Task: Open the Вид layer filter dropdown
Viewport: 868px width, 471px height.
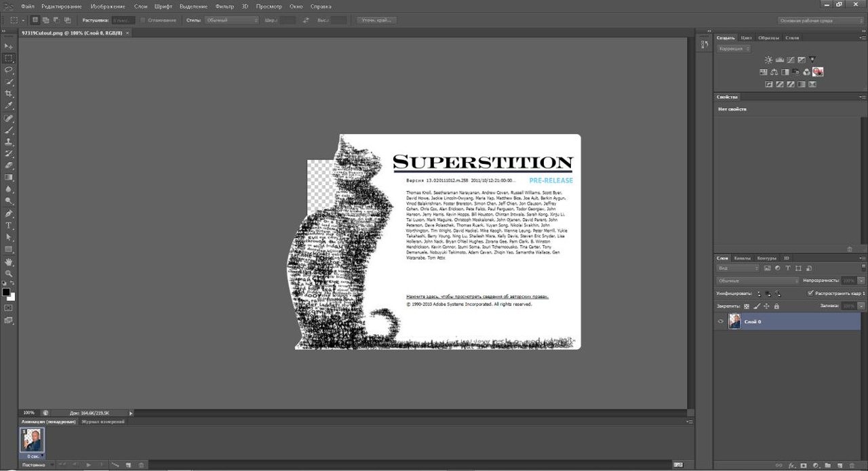Action: 738,268
